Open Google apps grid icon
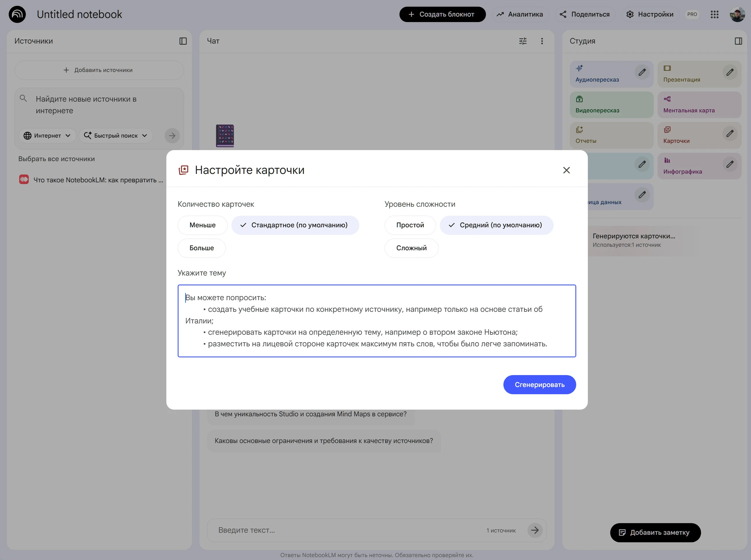The height and width of the screenshot is (560, 751). coord(714,14)
